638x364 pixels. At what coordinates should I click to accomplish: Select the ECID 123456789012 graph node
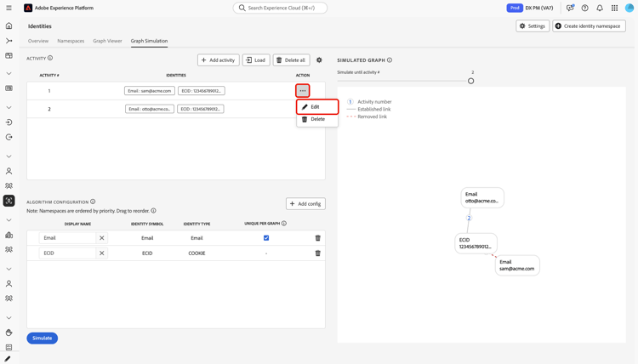[x=476, y=243]
